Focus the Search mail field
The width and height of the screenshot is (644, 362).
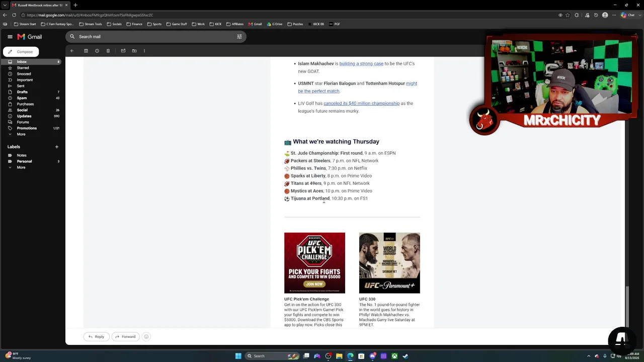(x=156, y=37)
